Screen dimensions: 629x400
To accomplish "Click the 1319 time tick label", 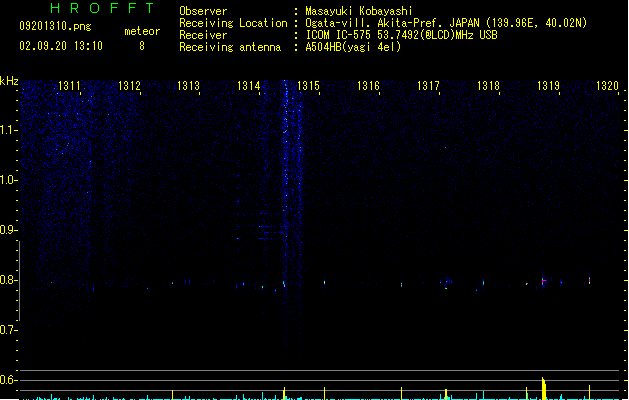I will pos(548,86).
